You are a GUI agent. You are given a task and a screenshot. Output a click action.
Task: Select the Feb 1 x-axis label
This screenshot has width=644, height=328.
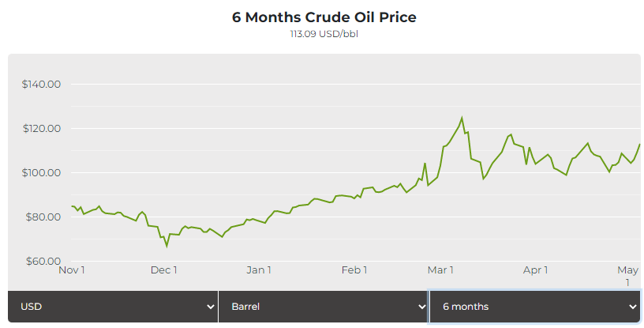click(354, 270)
